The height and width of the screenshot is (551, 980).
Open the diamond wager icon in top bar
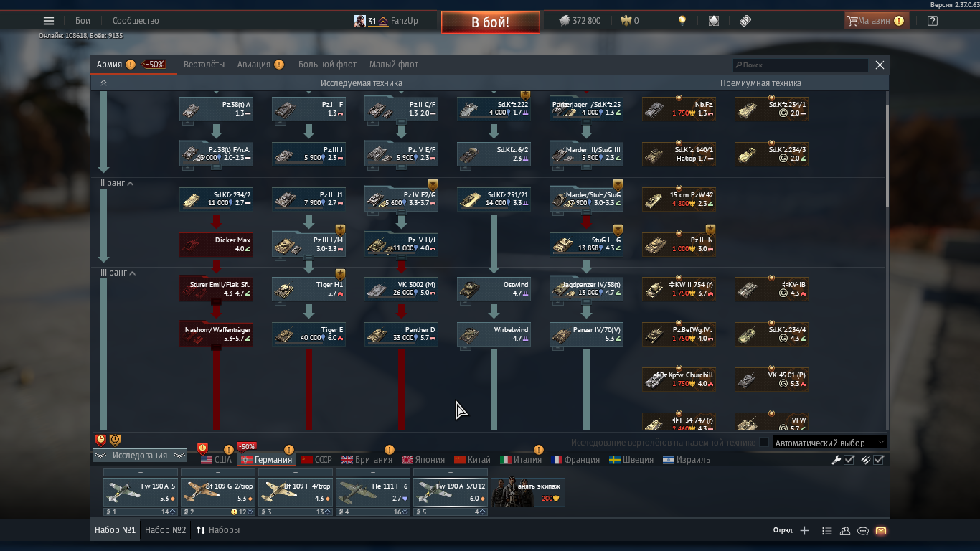[714, 21]
